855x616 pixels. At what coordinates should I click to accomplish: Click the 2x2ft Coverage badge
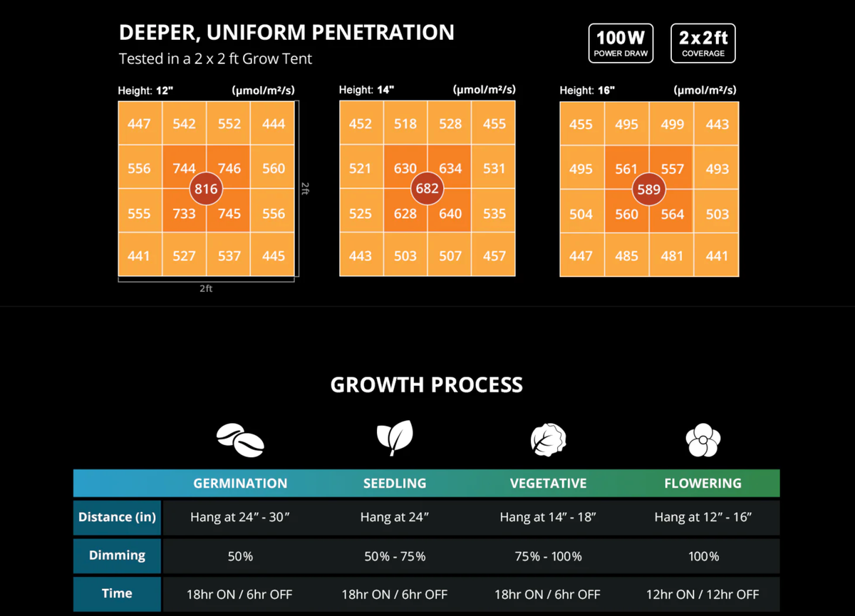(x=703, y=43)
